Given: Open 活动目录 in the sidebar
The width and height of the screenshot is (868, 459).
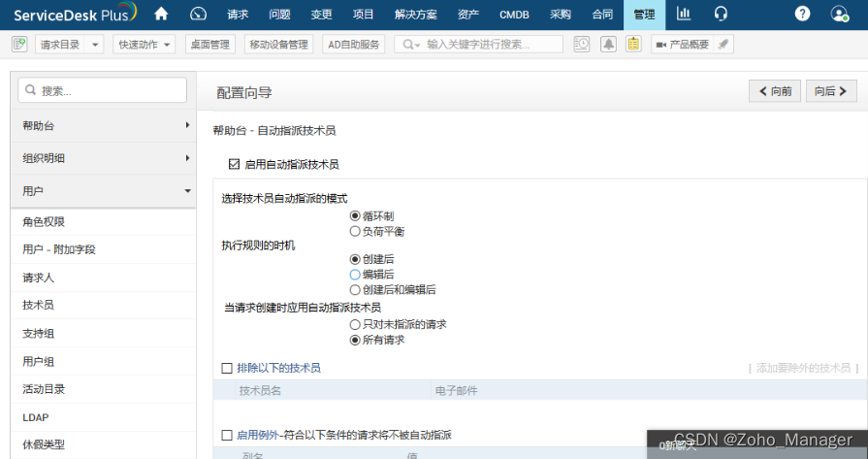Looking at the screenshot, I should click(104, 389).
